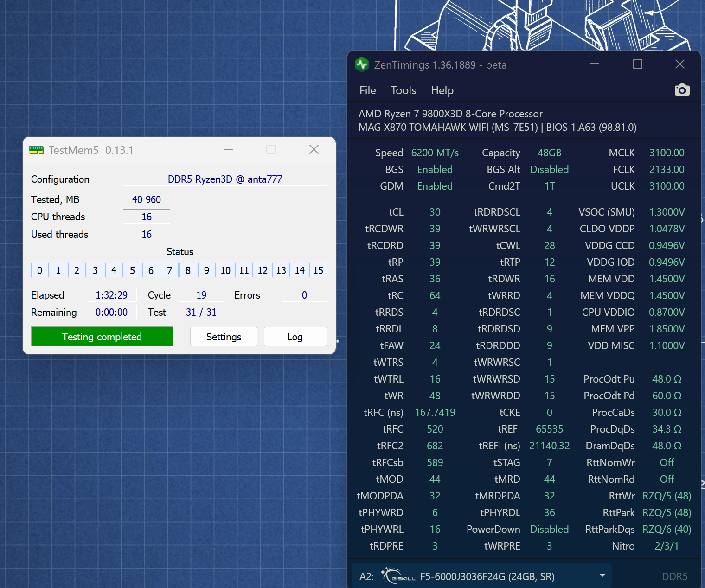This screenshot has height=588, width=705.
Task: Click the TestMem5 RAM stick icon
Action: click(x=36, y=150)
